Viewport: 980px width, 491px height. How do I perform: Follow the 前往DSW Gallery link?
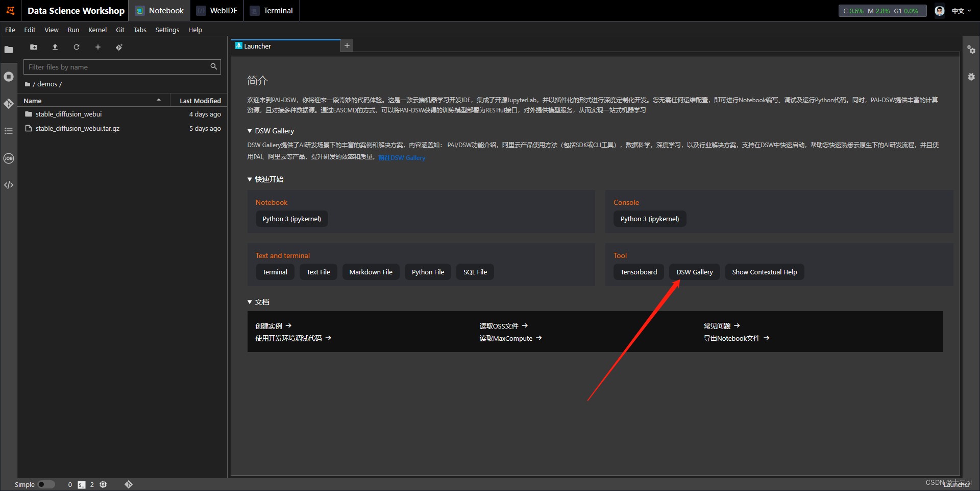pyautogui.click(x=402, y=158)
